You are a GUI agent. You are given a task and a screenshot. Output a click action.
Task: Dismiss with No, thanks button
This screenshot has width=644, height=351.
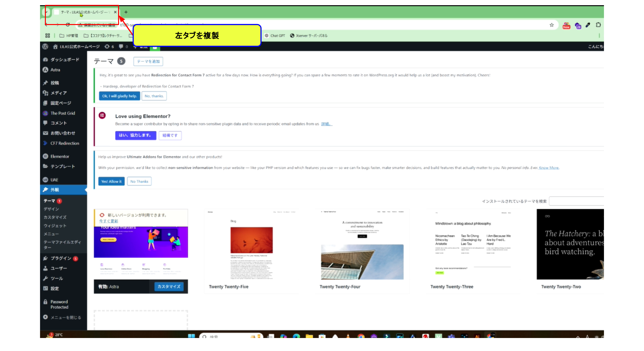pyautogui.click(x=154, y=96)
